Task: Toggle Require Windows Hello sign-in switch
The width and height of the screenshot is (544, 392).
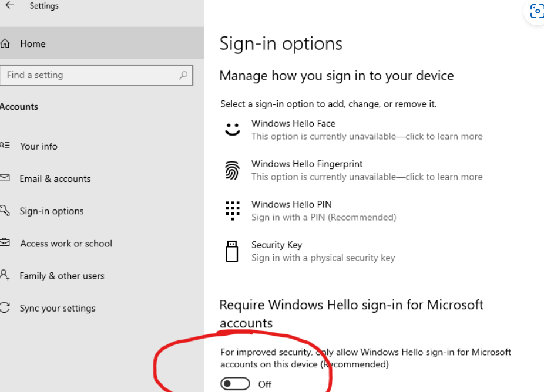Action: 235,384
